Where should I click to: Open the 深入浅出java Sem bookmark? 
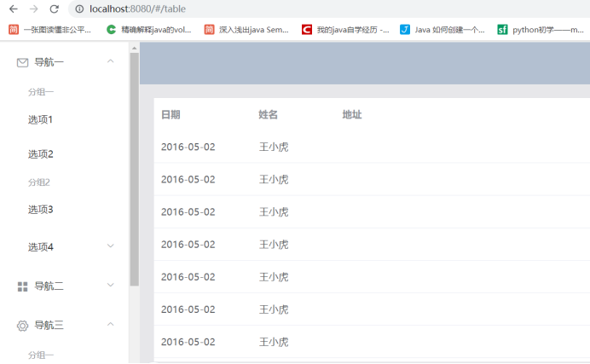coord(246,30)
